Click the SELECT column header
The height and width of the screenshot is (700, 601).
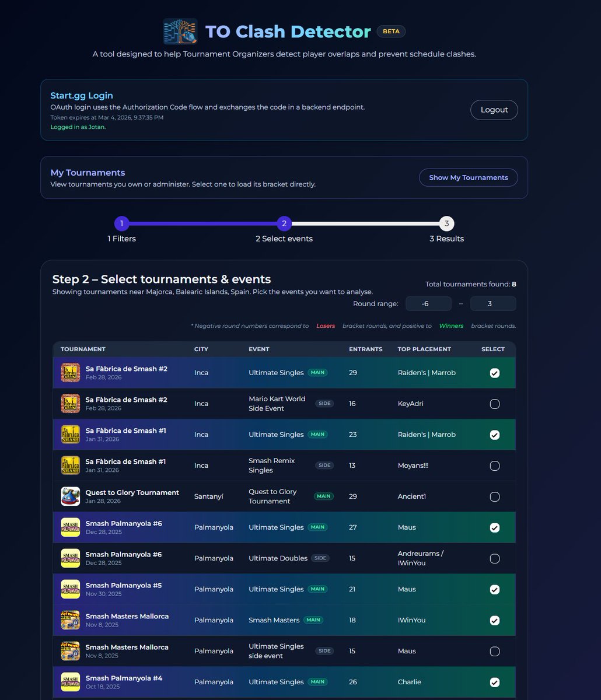(x=493, y=349)
